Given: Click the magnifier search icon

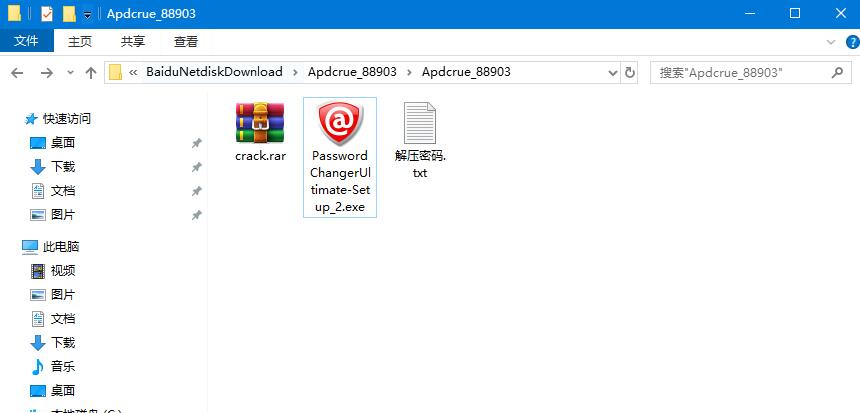Looking at the screenshot, I should (838, 72).
